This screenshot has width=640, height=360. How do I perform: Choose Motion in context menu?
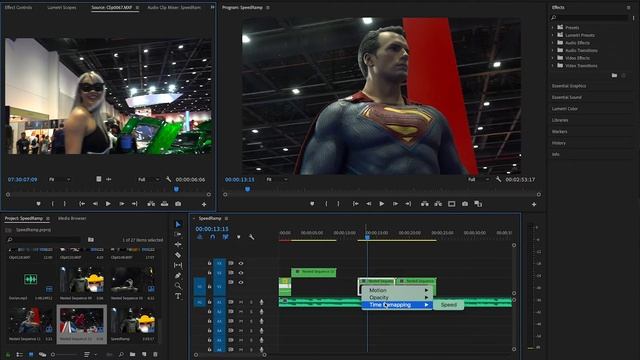coord(397,290)
